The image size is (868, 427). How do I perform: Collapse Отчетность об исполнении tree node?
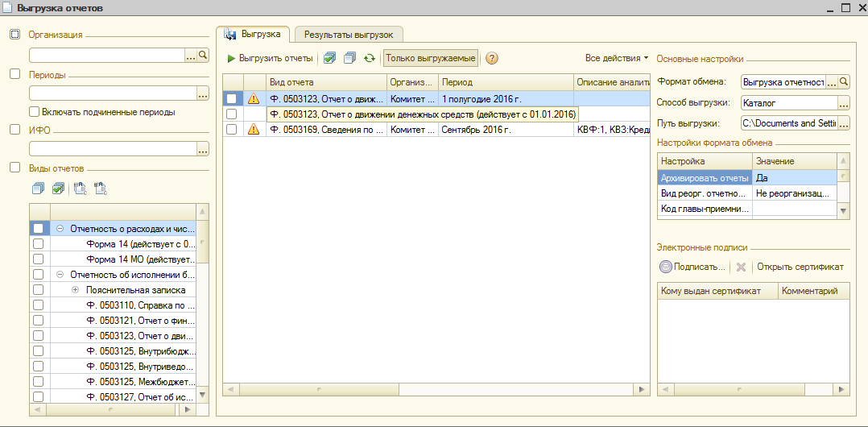[60, 274]
